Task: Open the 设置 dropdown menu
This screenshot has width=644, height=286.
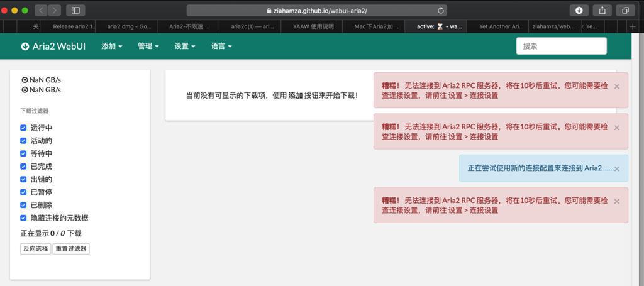Action: (185, 47)
